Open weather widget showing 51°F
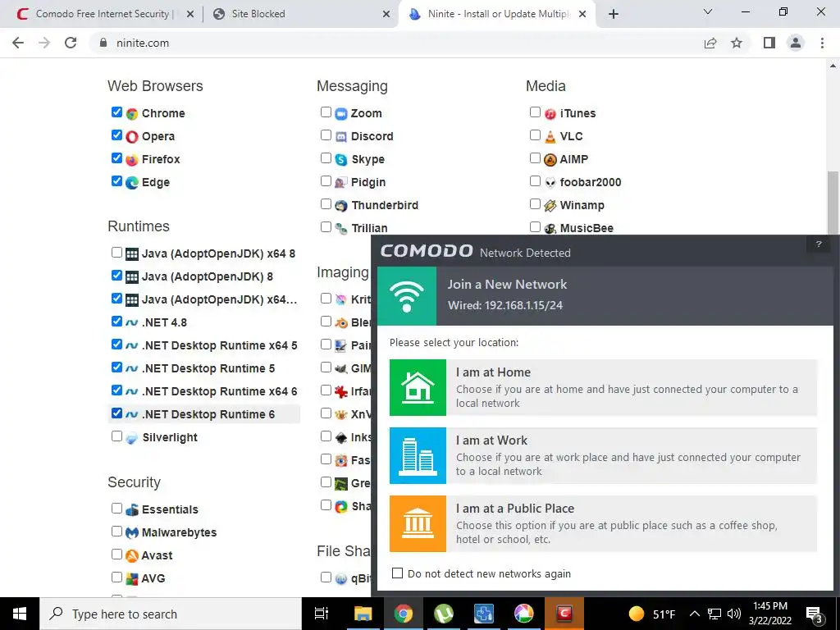Image resolution: width=840 pixels, height=630 pixels. [652, 614]
